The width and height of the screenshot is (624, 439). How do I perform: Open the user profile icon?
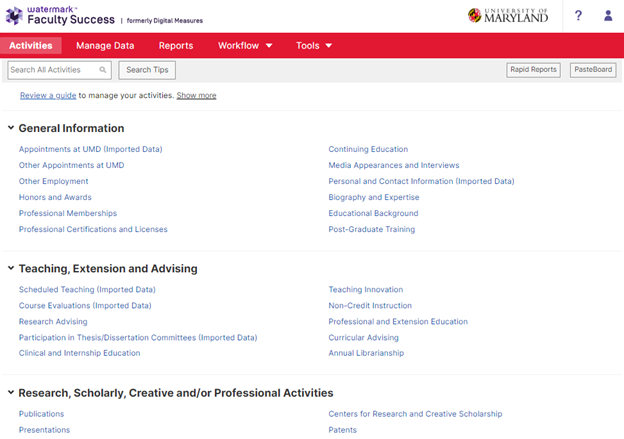pos(608,16)
